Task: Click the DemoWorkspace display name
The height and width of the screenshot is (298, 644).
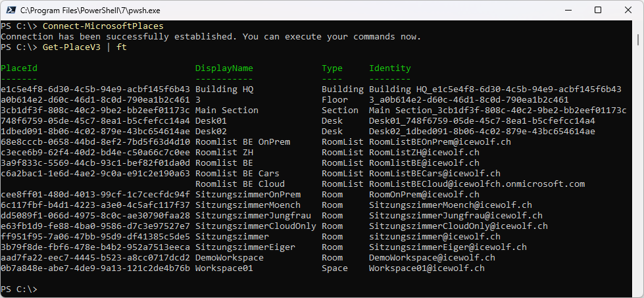Action: [230, 258]
